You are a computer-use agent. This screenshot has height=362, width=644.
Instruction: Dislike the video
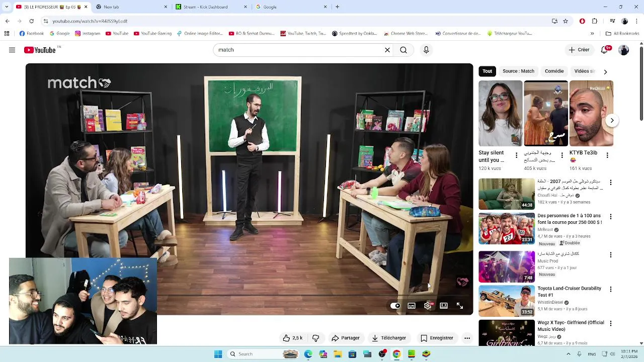pos(316,338)
